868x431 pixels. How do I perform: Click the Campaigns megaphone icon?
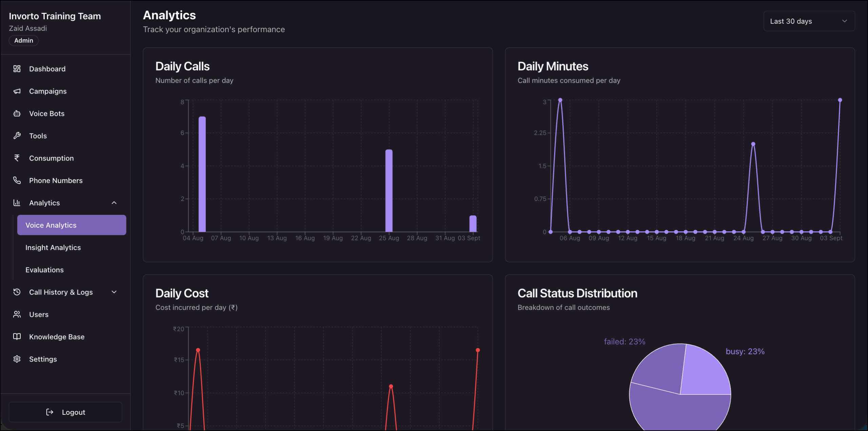(x=17, y=91)
